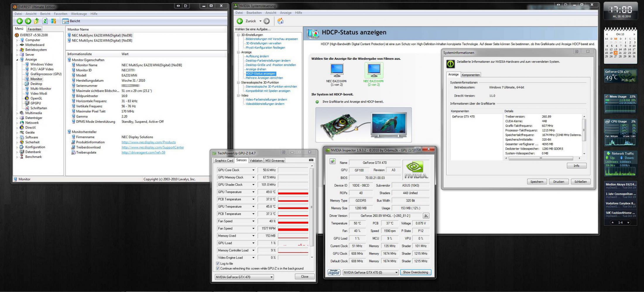This screenshot has width=644, height=292.
Task: Click the Info button in Systeminformationen
Action: [577, 166]
